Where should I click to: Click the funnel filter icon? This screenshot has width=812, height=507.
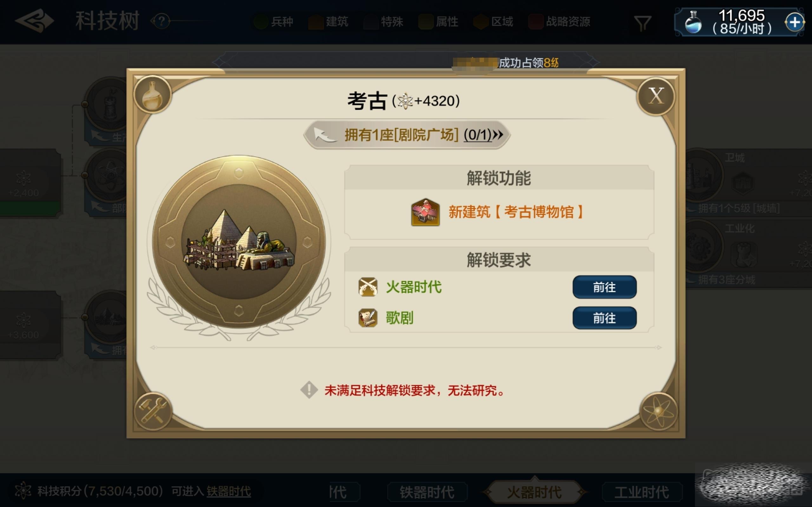coord(643,23)
